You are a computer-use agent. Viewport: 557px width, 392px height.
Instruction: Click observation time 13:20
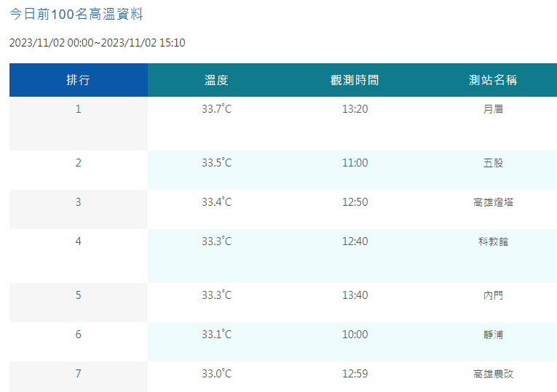[355, 109]
